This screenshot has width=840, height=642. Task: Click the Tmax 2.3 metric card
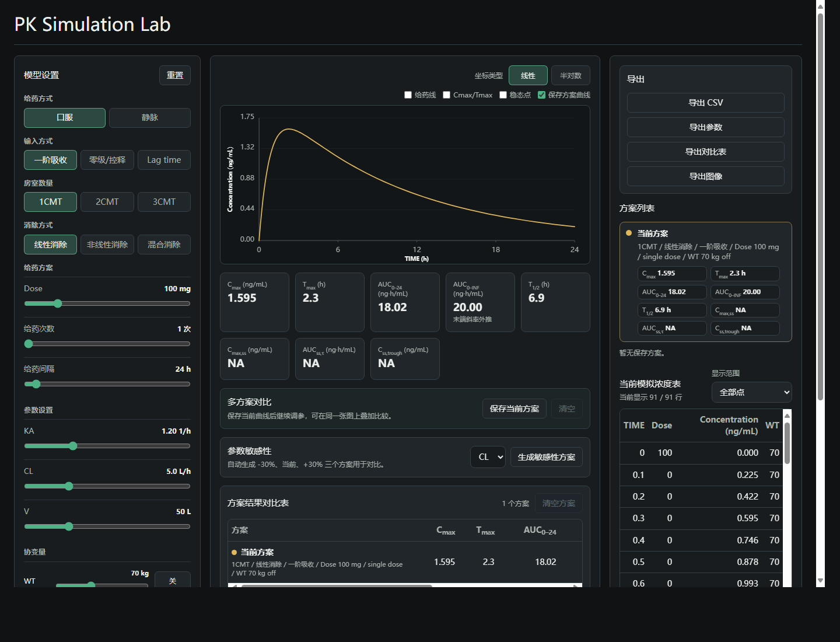[x=330, y=302]
